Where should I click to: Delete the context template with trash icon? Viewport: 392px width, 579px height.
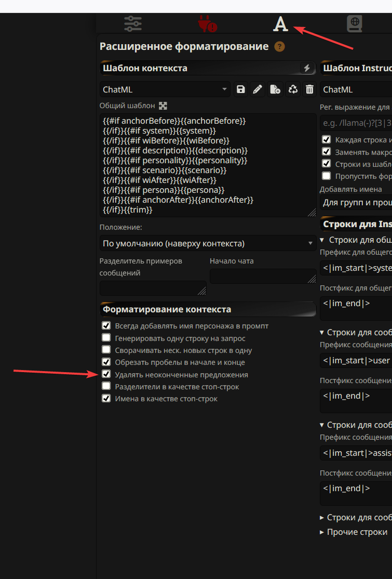pyautogui.click(x=310, y=89)
